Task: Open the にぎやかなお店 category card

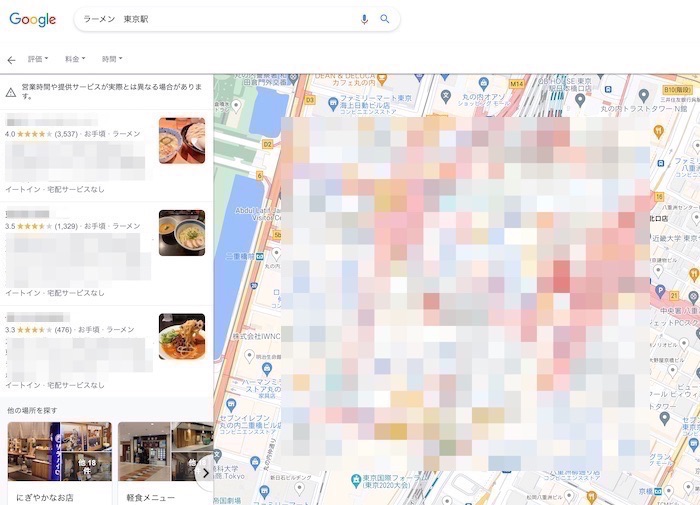Action: coord(59,462)
